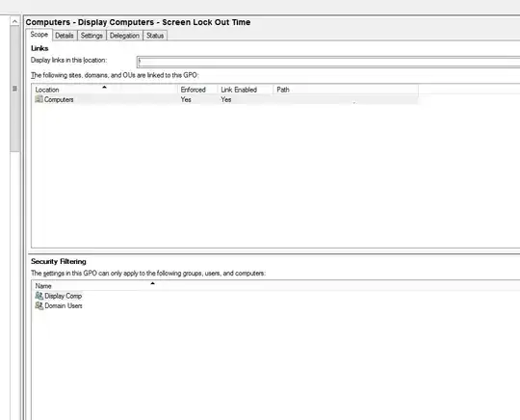Switch to the Scope tab
520x420 pixels.
[39, 35]
